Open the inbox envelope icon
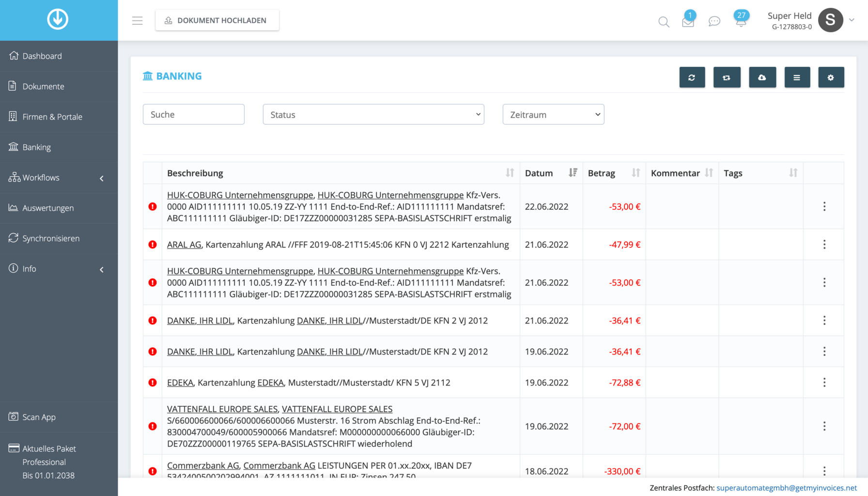The height and width of the screenshot is (496, 868). click(688, 22)
